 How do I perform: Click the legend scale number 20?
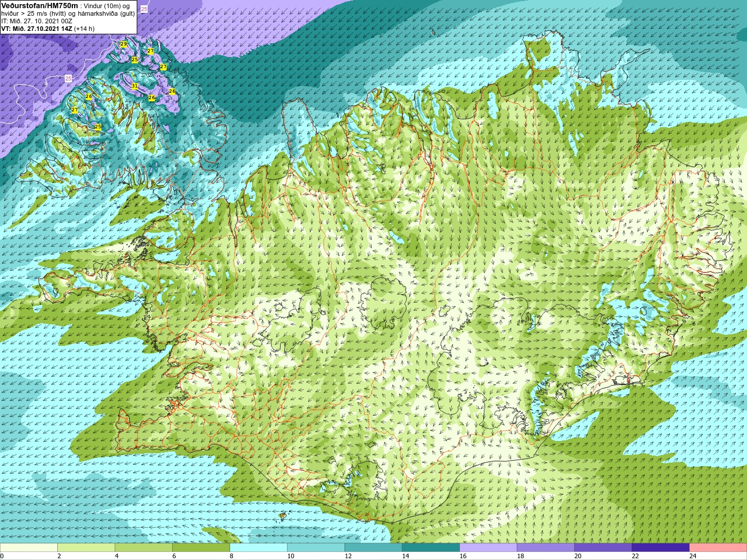[578, 556]
